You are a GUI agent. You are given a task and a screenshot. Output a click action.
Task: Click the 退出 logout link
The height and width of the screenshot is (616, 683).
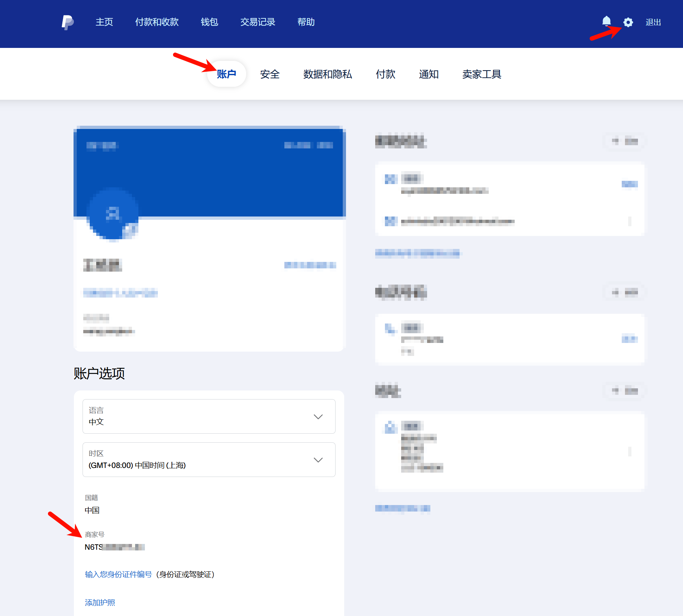(653, 22)
